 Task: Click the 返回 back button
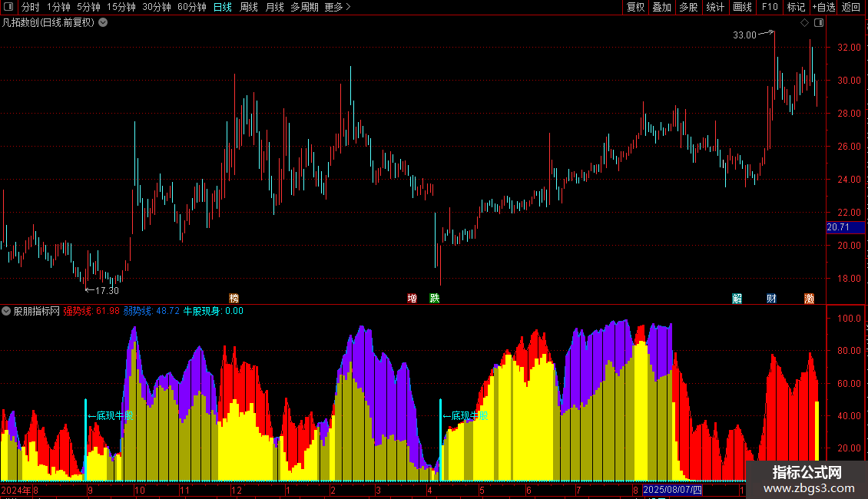point(851,7)
